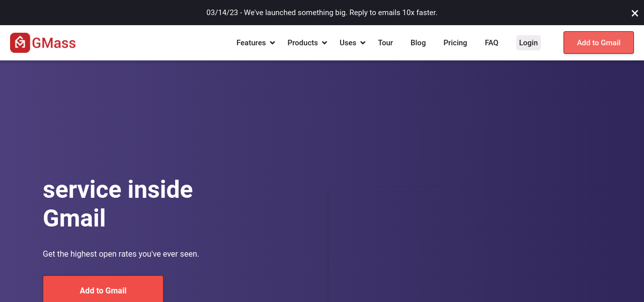Dismiss the announcement banner with the X
Image resolution: width=644 pixels, height=302 pixels.
point(634,13)
